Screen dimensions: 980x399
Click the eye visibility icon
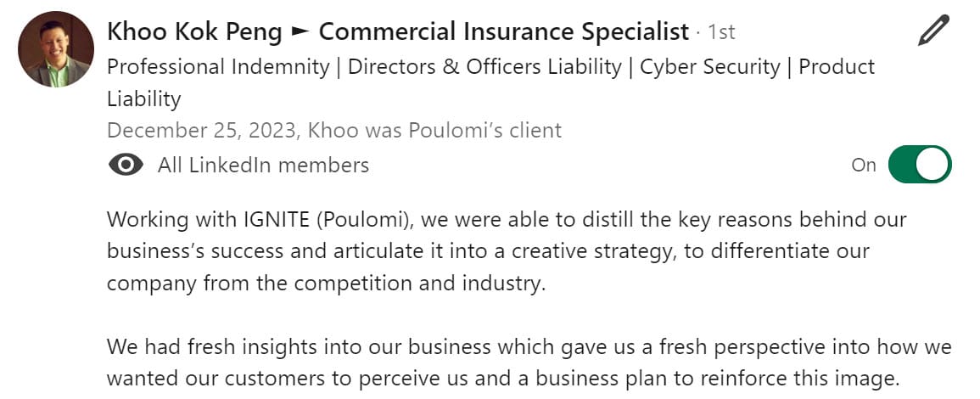tap(126, 165)
